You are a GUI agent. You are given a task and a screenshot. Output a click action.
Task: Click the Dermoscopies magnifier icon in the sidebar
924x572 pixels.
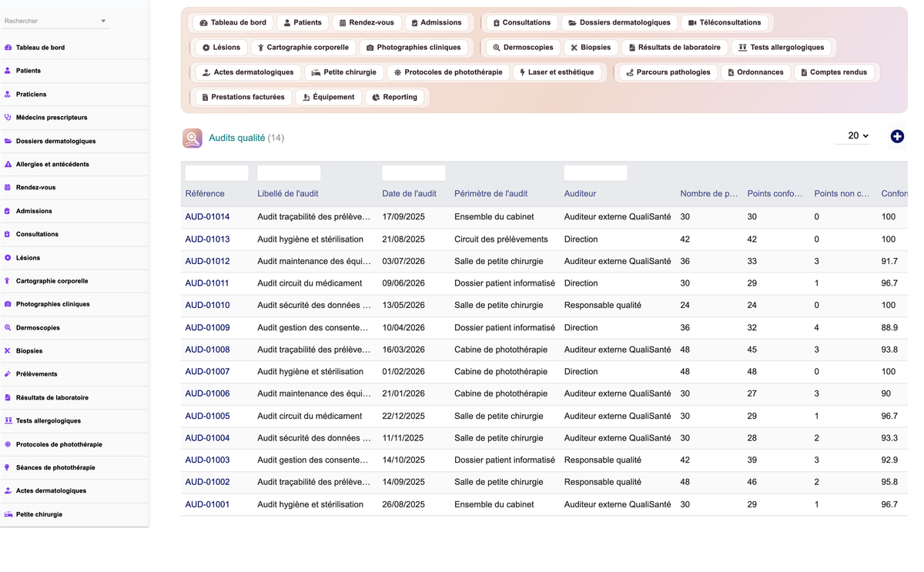(x=8, y=328)
